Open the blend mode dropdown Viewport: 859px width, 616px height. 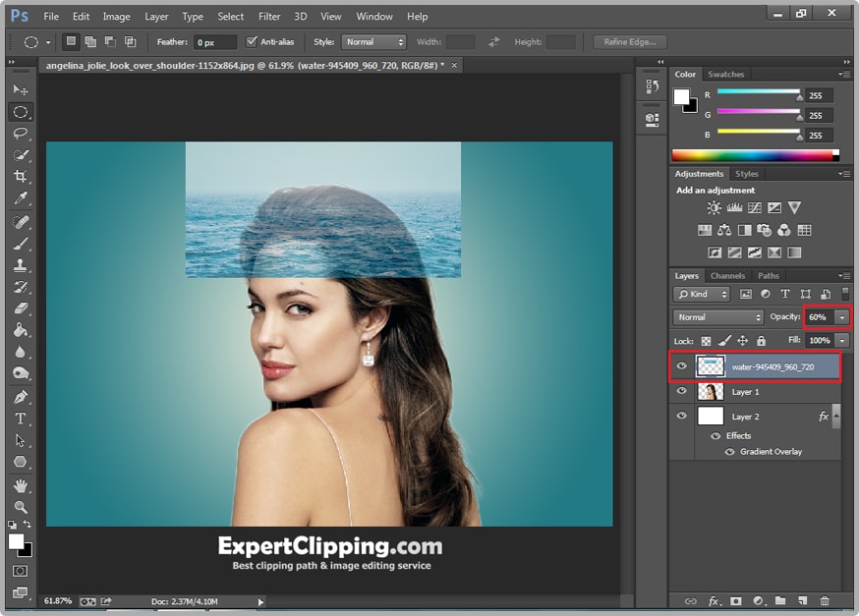point(717,317)
